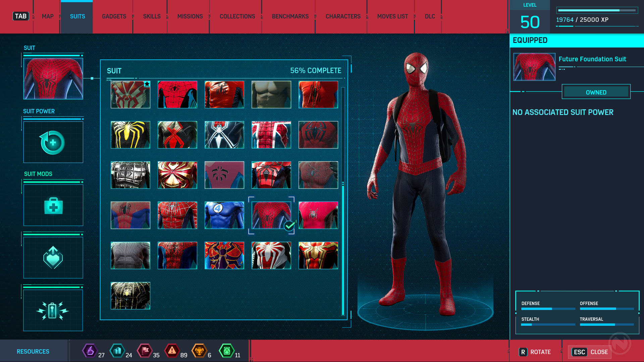
Task: Click the OWNED button
Action: pos(596,92)
